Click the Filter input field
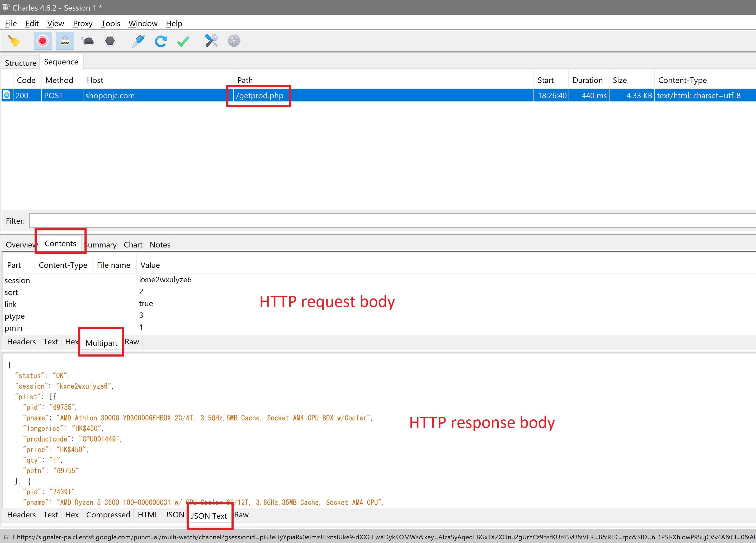This screenshot has height=543, width=756. tap(392, 221)
